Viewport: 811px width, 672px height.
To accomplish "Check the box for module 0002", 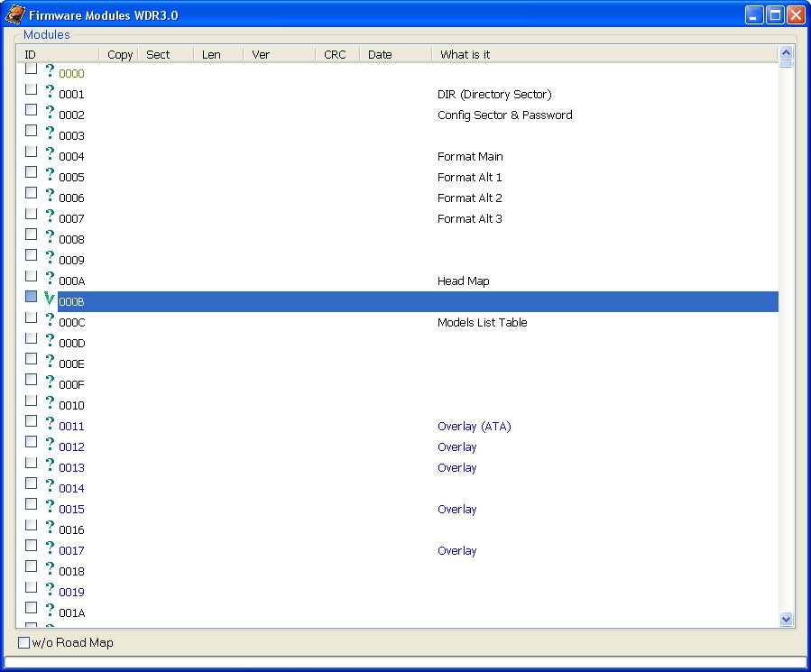I will pos(31,110).
